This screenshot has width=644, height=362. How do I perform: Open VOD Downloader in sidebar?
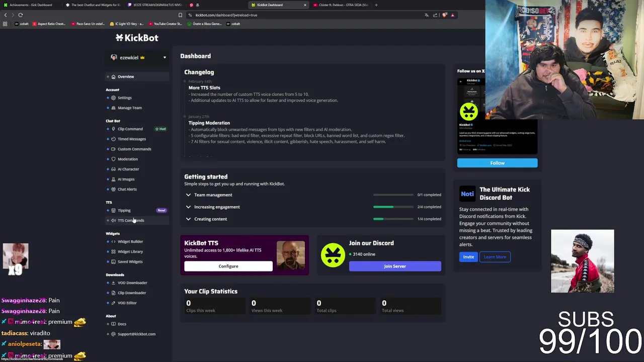click(132, 283)
